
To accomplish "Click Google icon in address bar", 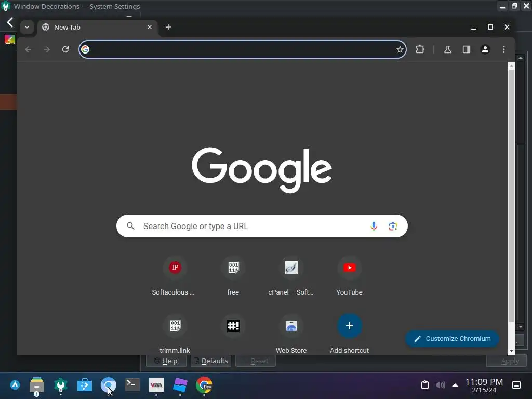I will point(85,49).
